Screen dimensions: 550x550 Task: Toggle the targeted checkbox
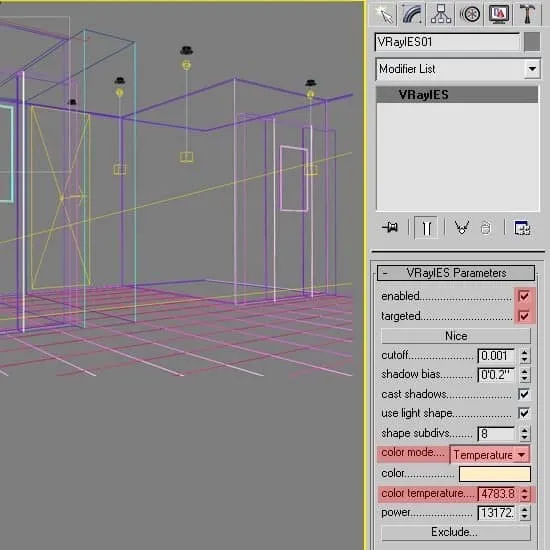pyautogui.click(x=524, y=316)
